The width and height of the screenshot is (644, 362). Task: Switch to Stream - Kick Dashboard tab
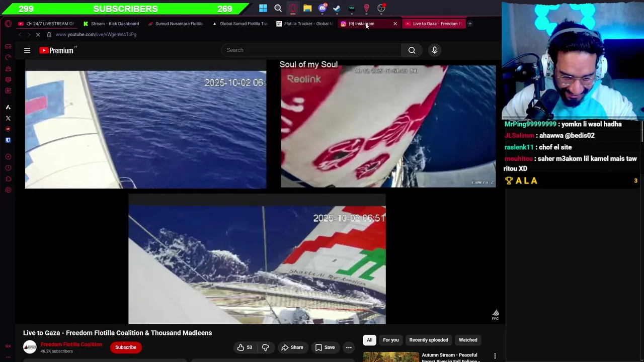click(112, 24)
